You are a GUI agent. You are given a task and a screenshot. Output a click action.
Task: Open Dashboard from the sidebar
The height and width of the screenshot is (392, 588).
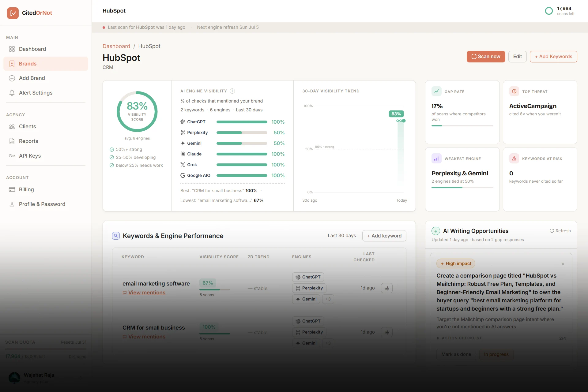click(46, 49)
